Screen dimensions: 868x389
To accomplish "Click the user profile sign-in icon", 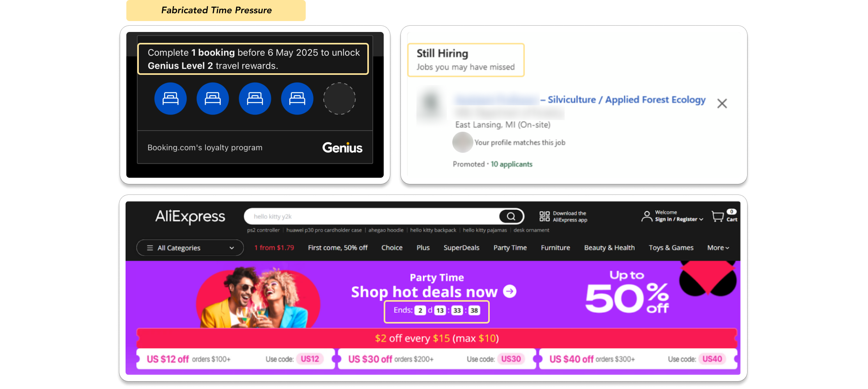I will coord(647,216).
